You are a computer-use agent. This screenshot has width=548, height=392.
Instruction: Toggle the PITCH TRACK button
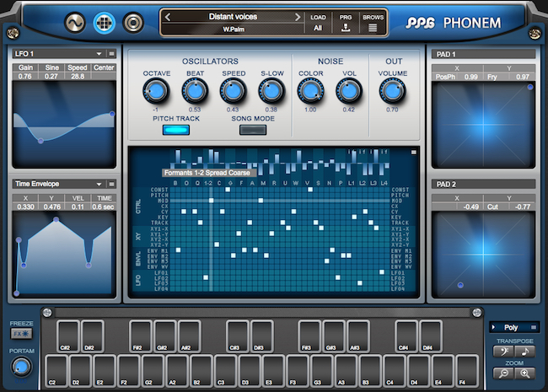[176, 130]
